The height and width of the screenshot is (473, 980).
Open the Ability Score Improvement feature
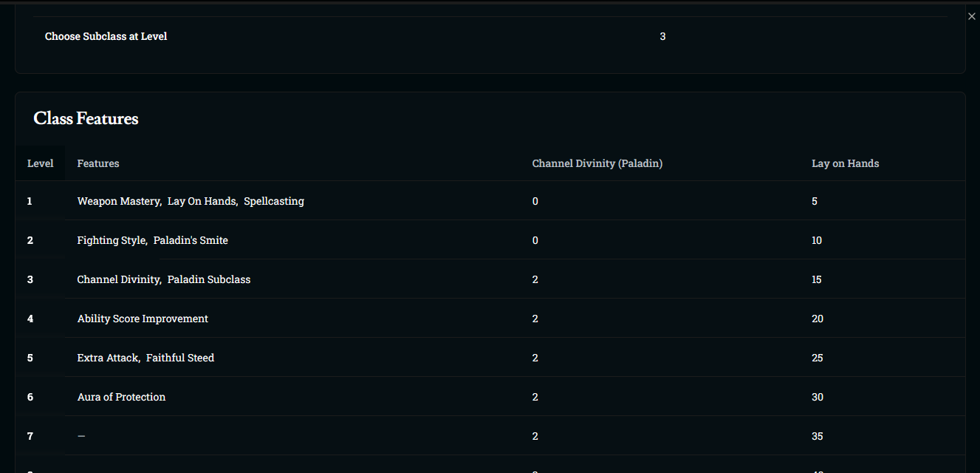[x=143, y=319]
